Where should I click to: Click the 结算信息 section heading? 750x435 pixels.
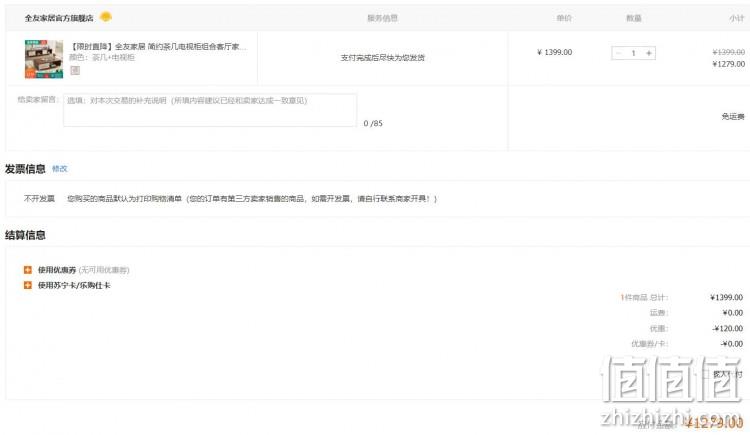pyautogui.click(x=25, y=235)
